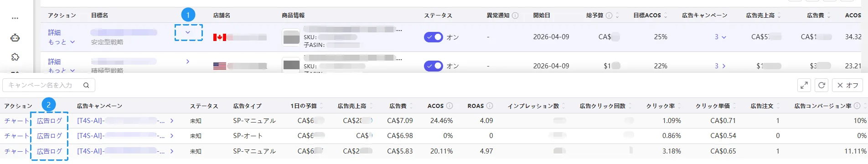This screenshot has width=868, height=164.
Task: Click the three-dots sidebar menu icon
Action: (x=15, y=18)
